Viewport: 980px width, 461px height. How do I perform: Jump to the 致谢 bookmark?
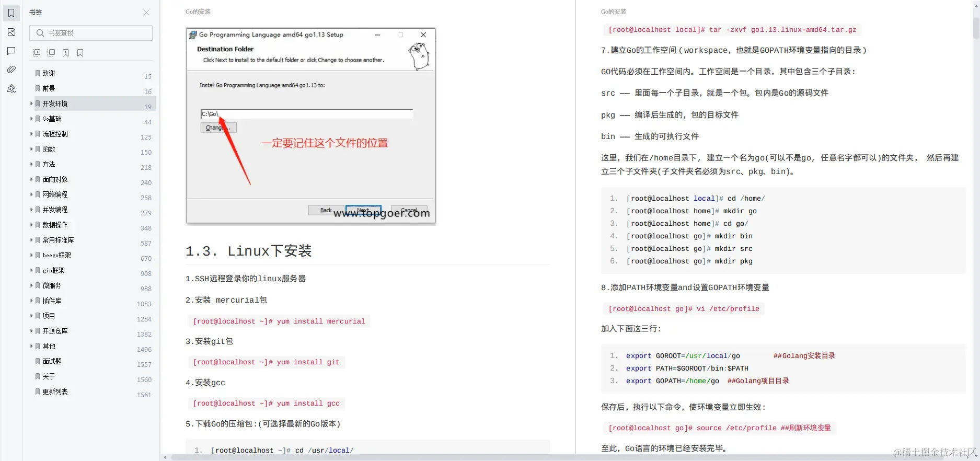[x=49, y=73]
